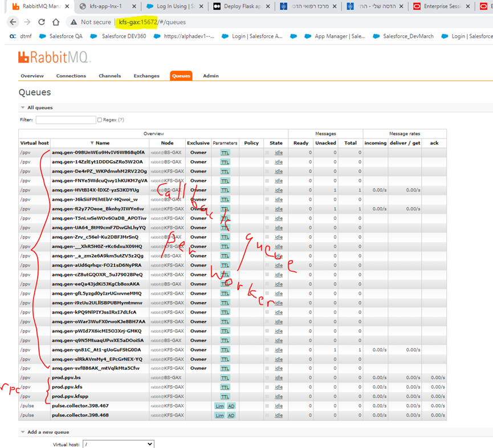The height and width of the screenshot is (448, 493).
Task: Go to the Overview tab
Action: [32, 76]
